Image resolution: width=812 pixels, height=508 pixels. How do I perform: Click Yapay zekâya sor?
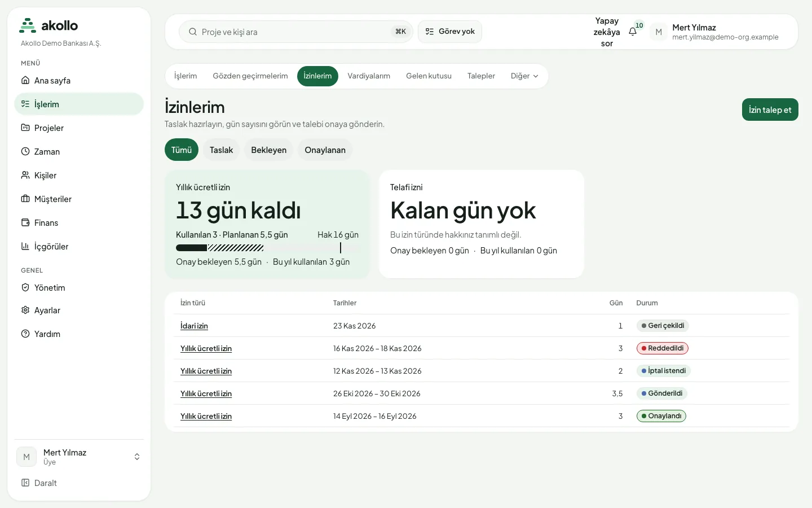[x=607, y=32]
